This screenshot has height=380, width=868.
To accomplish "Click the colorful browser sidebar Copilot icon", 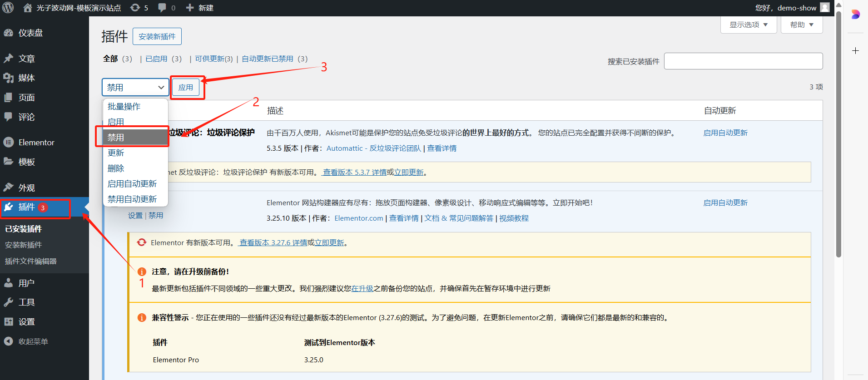I will coord(855,15).
